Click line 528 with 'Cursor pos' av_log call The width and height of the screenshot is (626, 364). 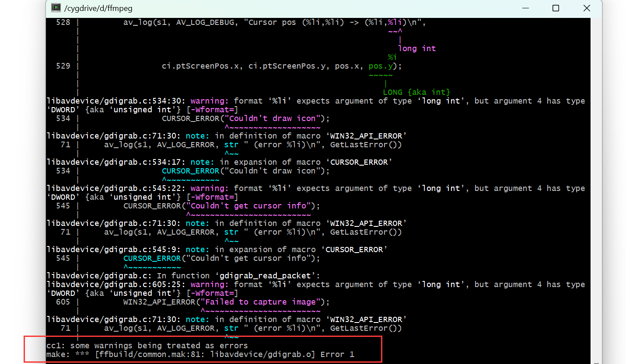[x=241, y=22]
